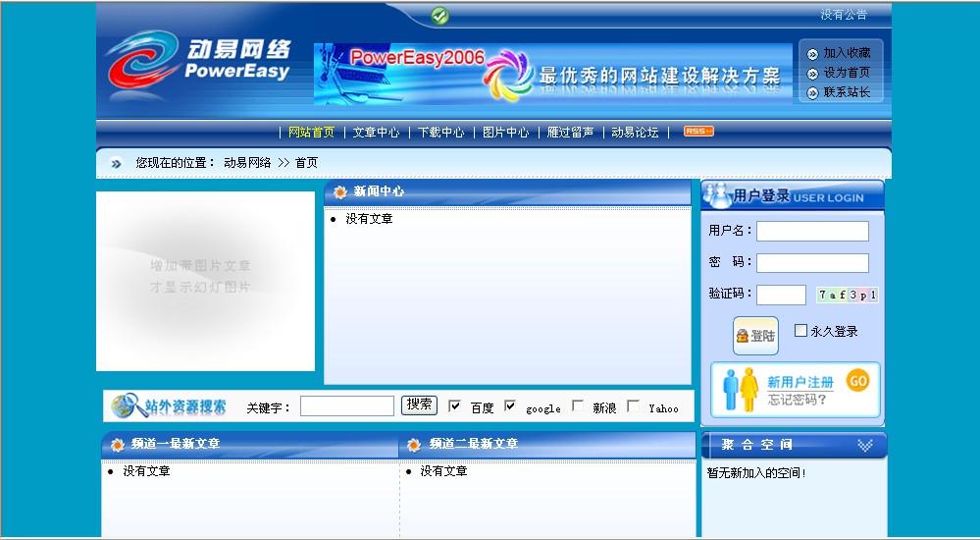Viewport: 980px width, 540px height.
Task: Click the flower icon beside 频道一最新文章
Action: point(118,445)
